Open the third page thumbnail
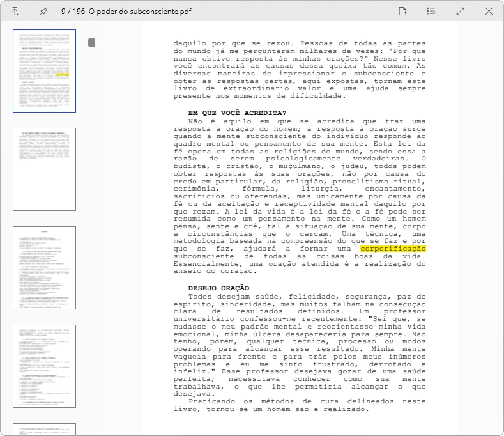The height and width of the screenshot is (436, 504). (x=44, y=268)
